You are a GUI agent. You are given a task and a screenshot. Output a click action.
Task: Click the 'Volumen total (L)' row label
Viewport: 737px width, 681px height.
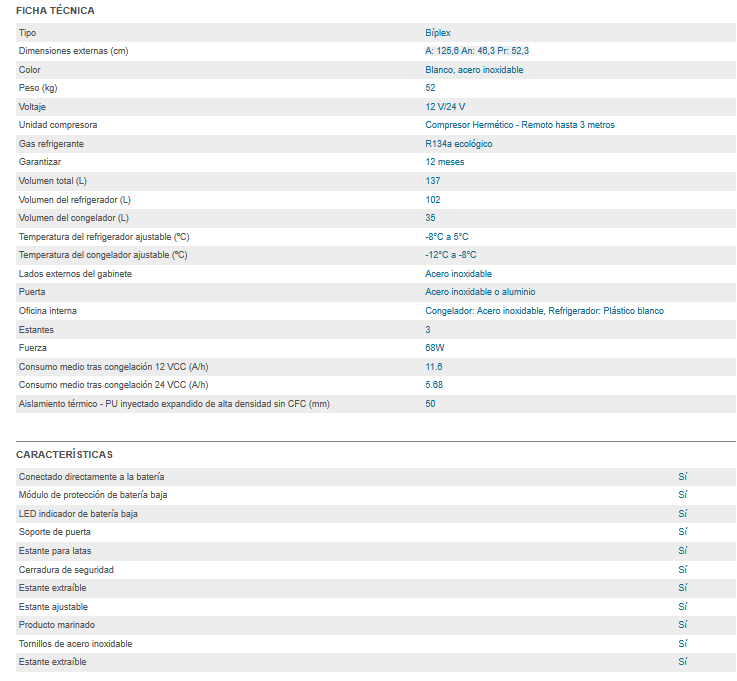click(53, 181)
